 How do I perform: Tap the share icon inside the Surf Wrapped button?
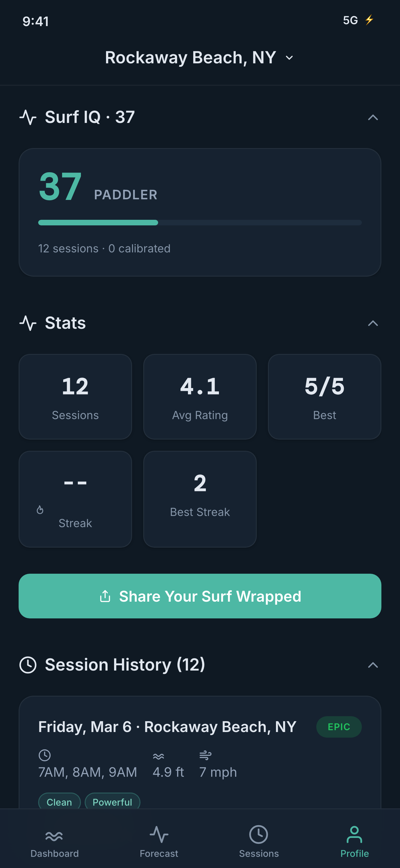coord(106,596)
